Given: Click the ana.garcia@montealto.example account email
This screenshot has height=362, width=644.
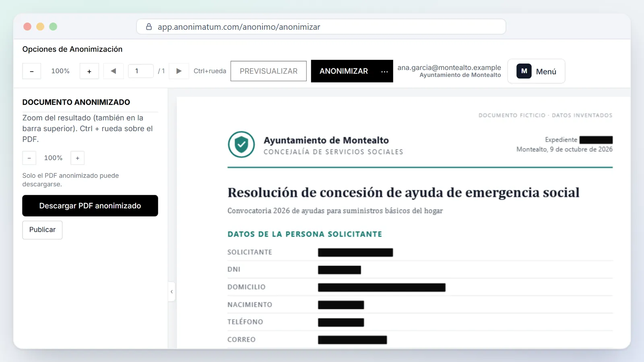Looking at the screenshot, I should pyautogui.click(x=449, y=68).
